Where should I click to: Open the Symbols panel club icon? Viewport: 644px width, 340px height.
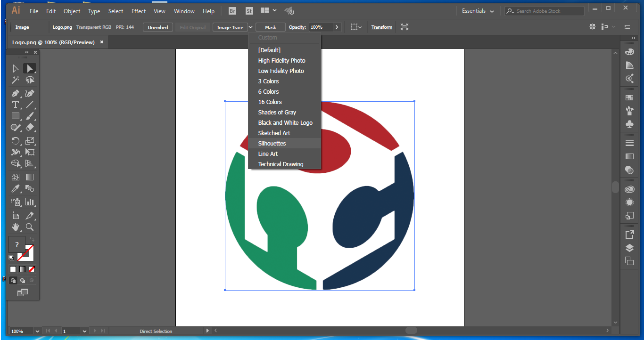click(x=629, y=124)
